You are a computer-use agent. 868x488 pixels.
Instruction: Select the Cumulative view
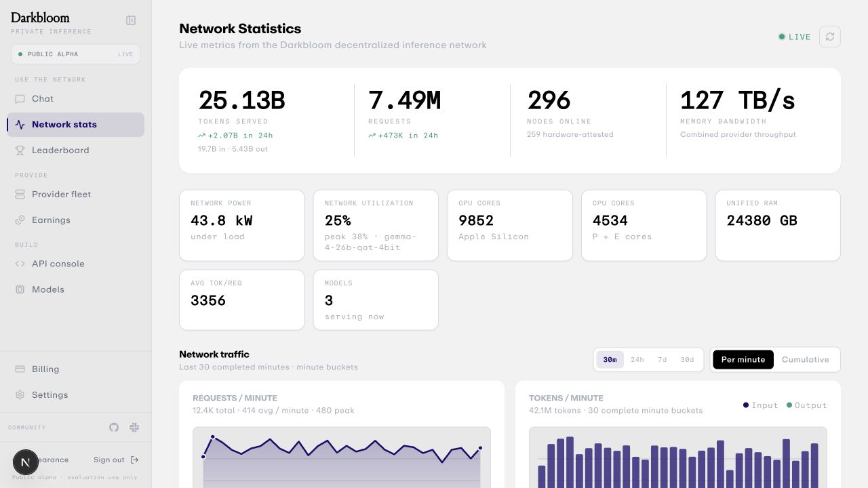click(x=806, y=360)
